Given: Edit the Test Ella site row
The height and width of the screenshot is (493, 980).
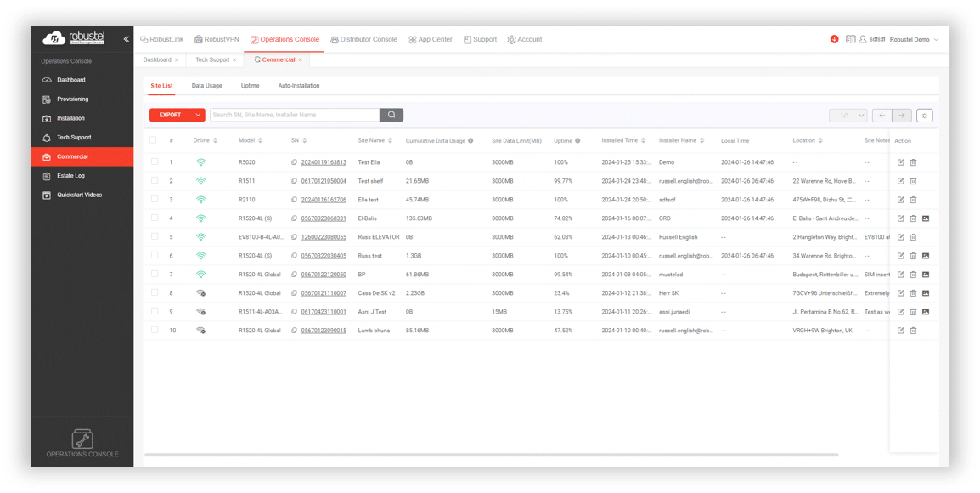Looking at the screenshot, I should pyautogui.click(x=901, y=162).
